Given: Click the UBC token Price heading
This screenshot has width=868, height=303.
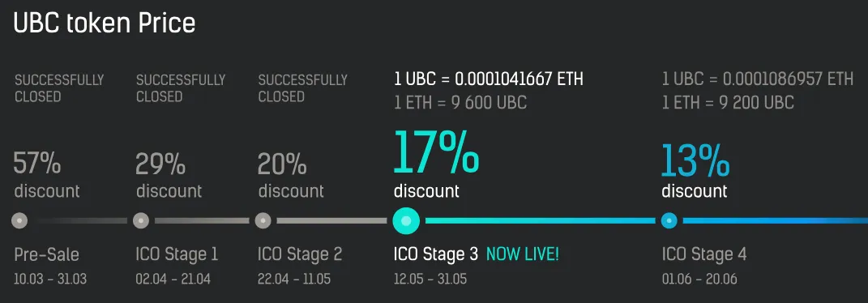Looking at the screenshot, I should tap(104, 23).
